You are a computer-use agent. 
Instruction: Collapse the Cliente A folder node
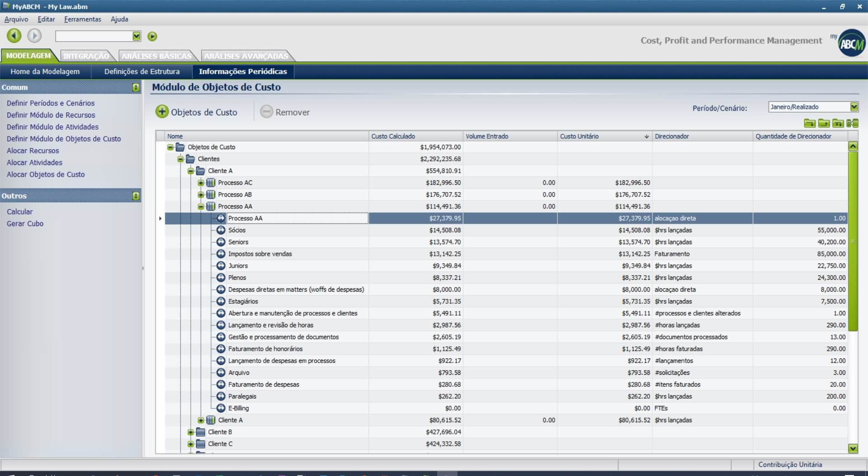point(191,171)
